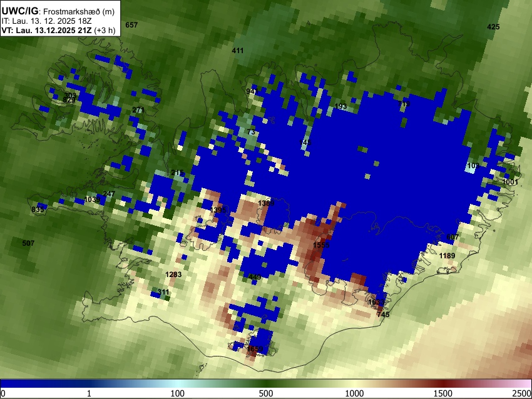Click the 247 map value

tap(109, 194)
